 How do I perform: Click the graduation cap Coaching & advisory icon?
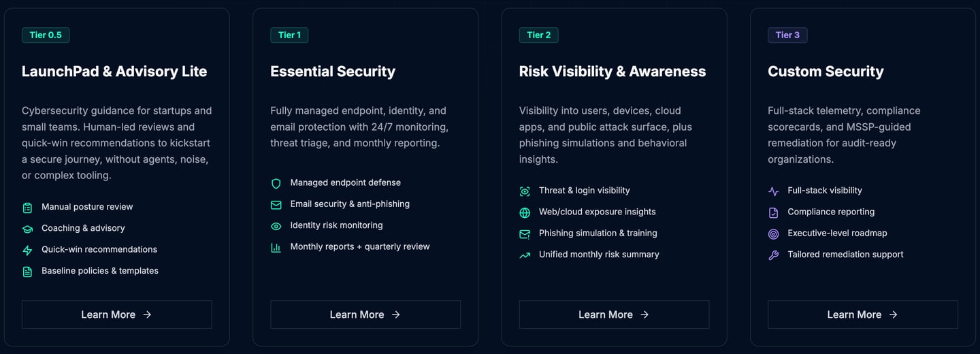[x=27, y=229]
